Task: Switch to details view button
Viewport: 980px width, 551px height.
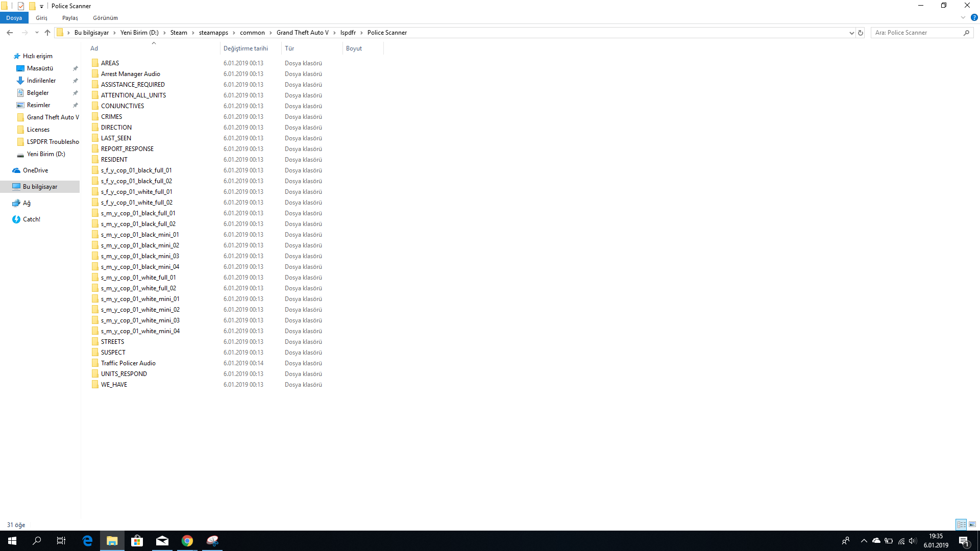Action: click(961, 524)
